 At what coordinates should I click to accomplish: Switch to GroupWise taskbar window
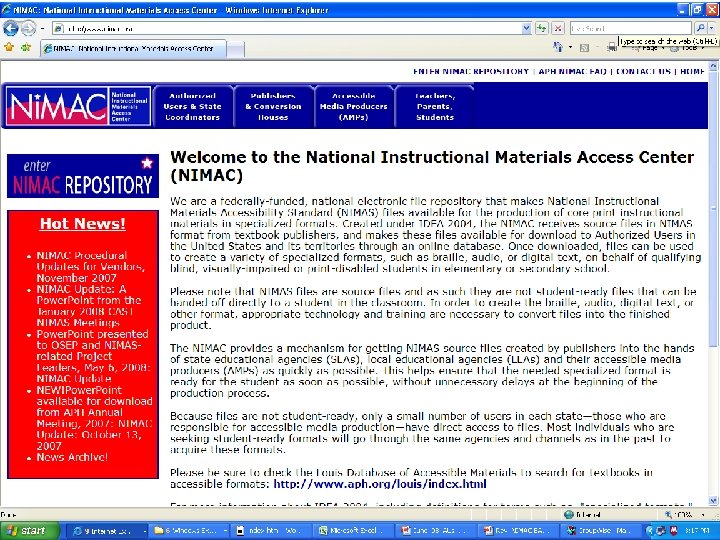[x=599, y=531]
